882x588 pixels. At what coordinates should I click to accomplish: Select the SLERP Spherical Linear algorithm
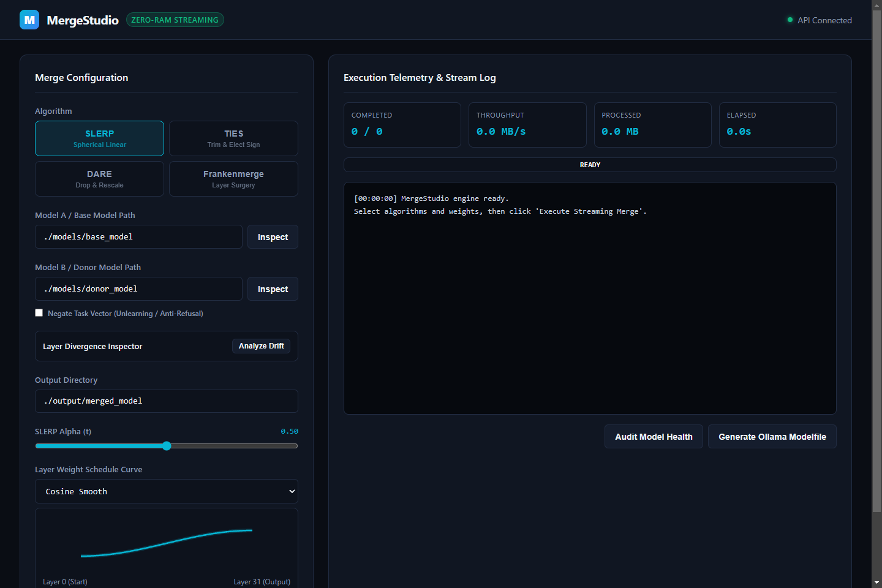coord(99,138)
